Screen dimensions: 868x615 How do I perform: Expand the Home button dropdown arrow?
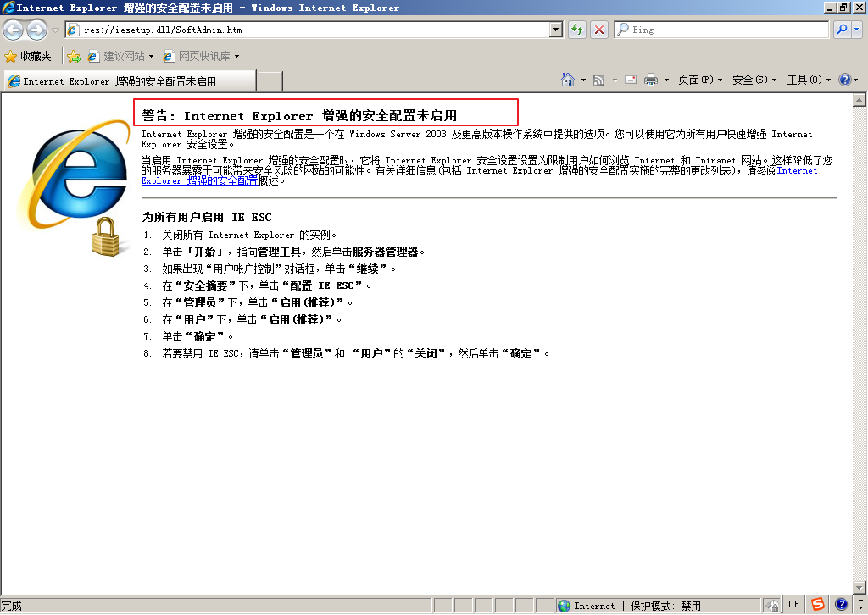(x=583, y=80)
